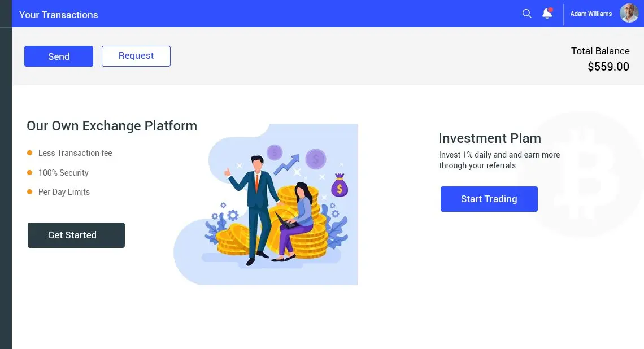Click the money bag dollar icon
Image resolution: width=644 pixels, height=349 pixels.
(340, 186)
